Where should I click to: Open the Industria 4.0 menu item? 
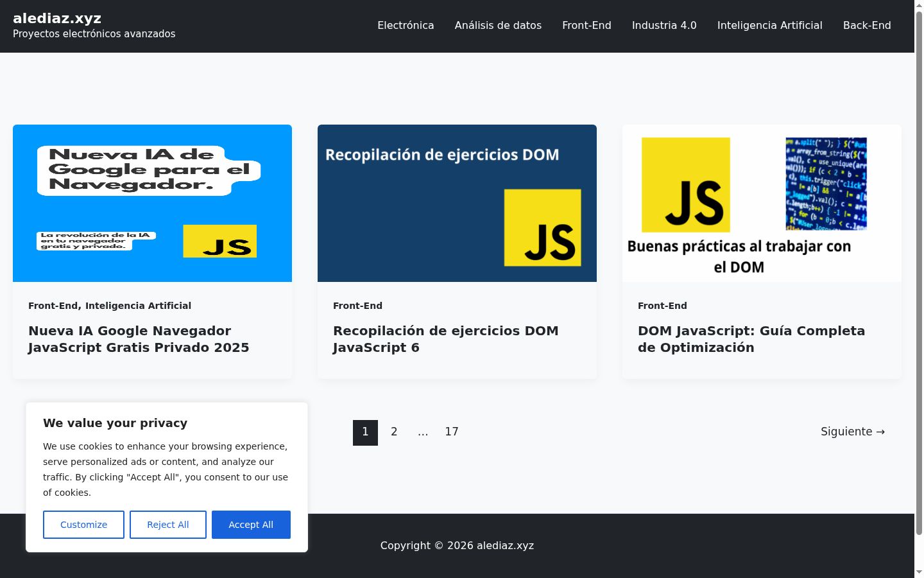[x=664, y=26]
